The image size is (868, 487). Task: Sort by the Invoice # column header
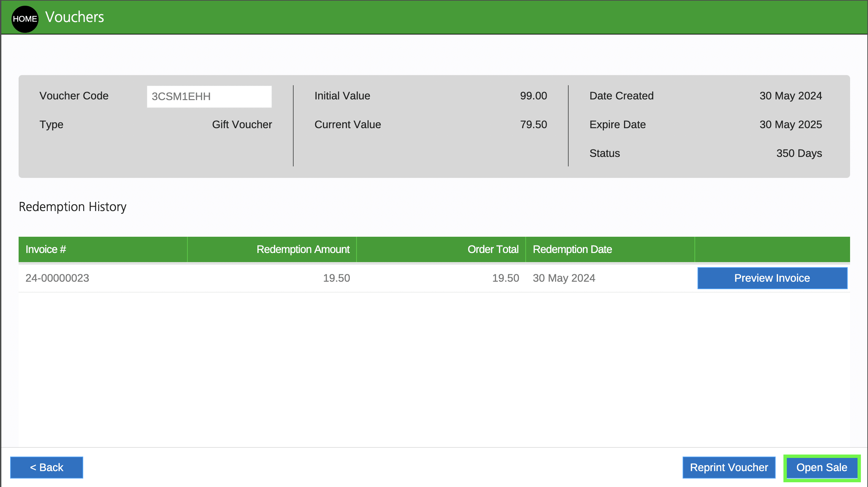point(103,249)
